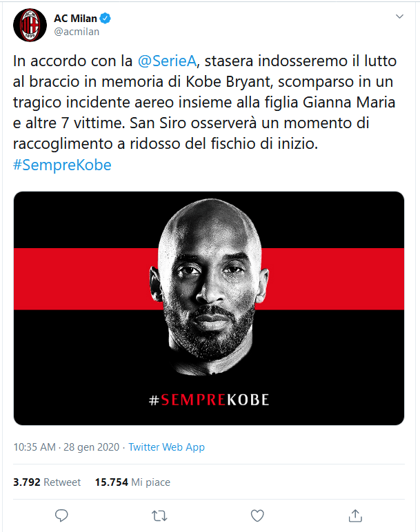This screenshot has width=420, height=532.
Task: Expand the tweet options chevron
Action: tap(400, 17)
